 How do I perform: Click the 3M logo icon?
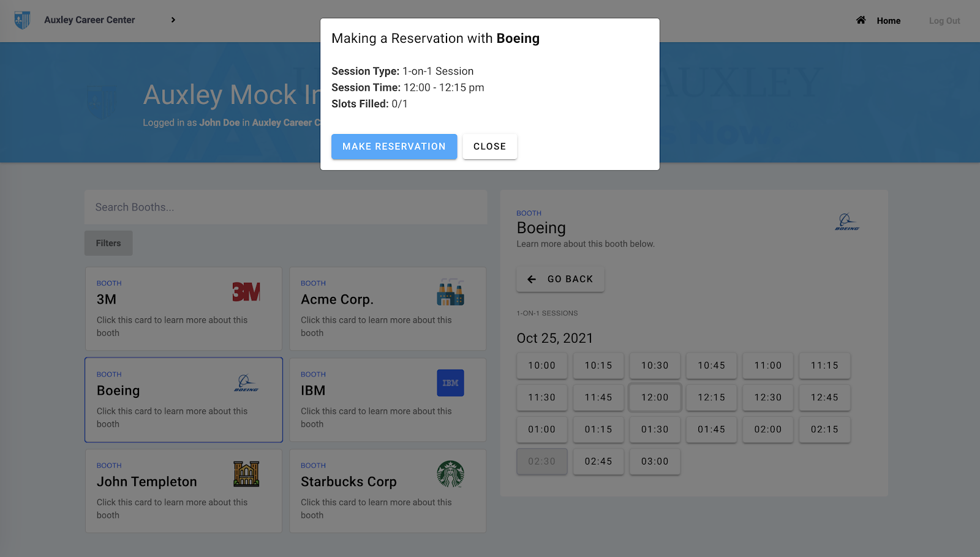pos(246,292)
